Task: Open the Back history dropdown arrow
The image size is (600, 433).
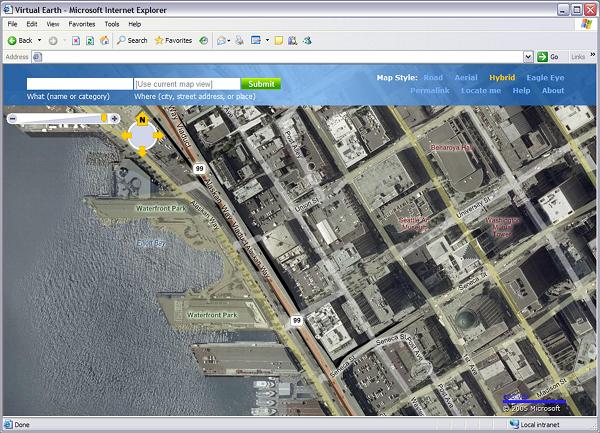Action: coord(39,40)
